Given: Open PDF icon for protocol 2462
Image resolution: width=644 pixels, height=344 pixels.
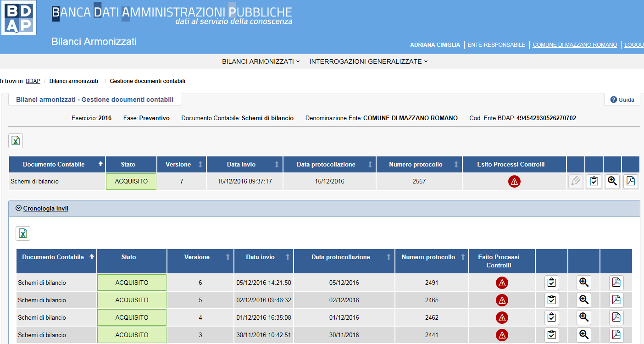Looking at the screenshot, I should 616,318.
